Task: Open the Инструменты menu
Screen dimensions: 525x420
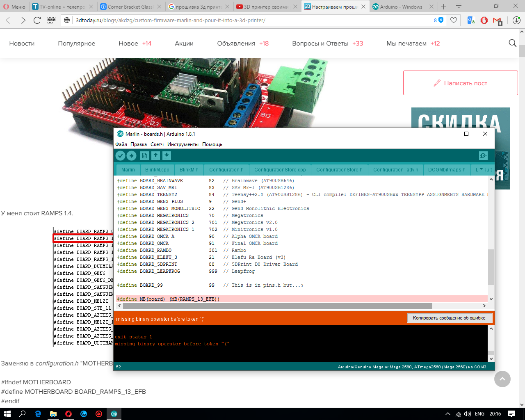Action: (183, 144)
